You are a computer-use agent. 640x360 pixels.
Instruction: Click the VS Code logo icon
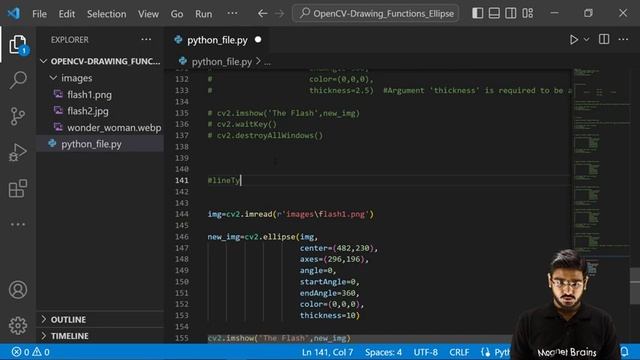coord(13,13)
